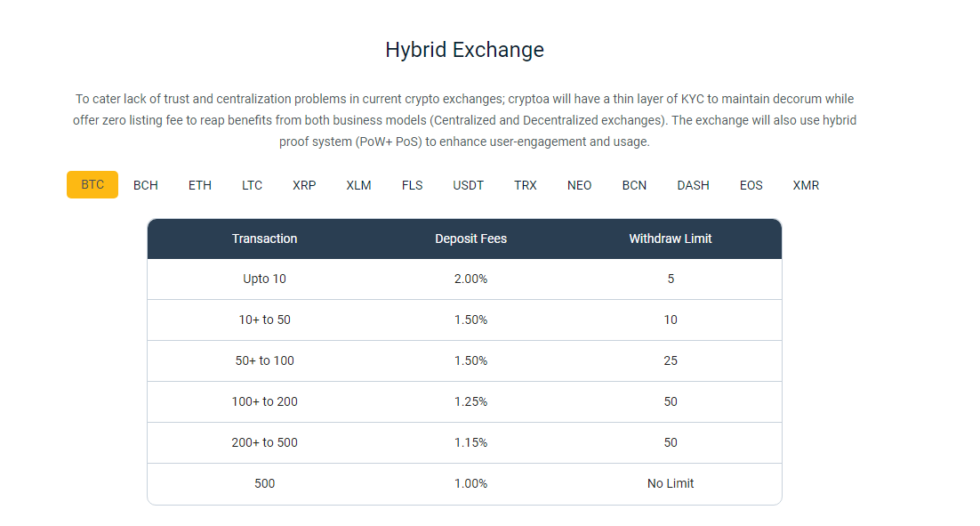980x526 pixels.
Task: Switch to the DASH tab
Action: (x=693, y=185)
